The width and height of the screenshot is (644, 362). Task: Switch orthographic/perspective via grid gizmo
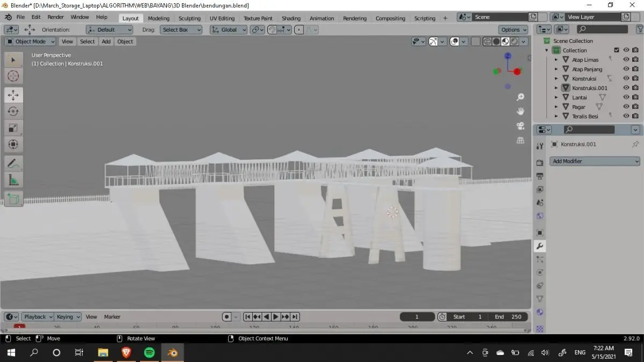click(520, 140)
